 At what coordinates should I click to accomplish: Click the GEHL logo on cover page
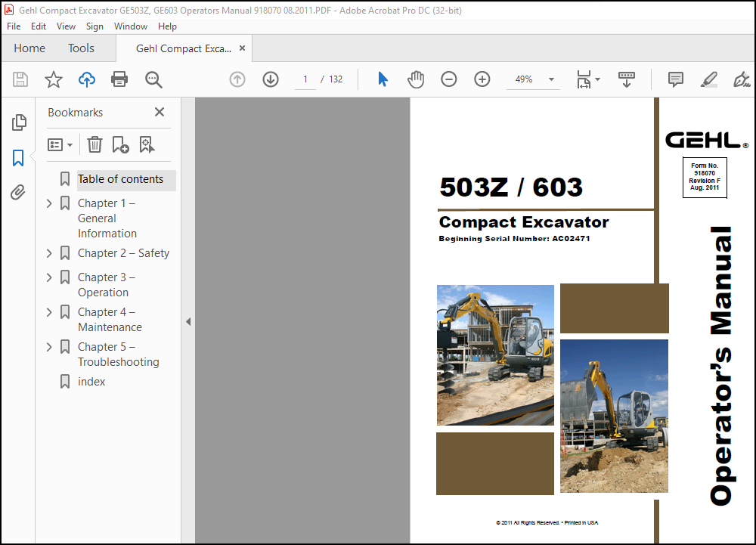pos(707,141)
